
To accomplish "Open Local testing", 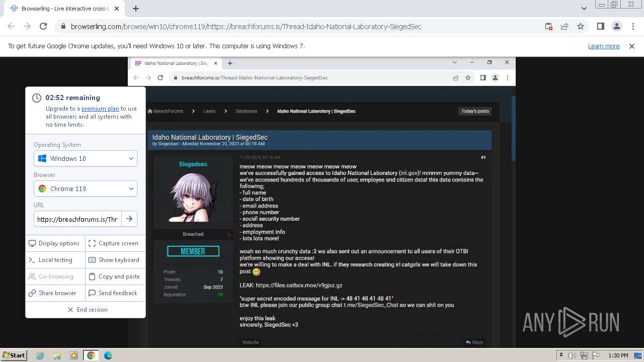I will click(x=55, y=260).
